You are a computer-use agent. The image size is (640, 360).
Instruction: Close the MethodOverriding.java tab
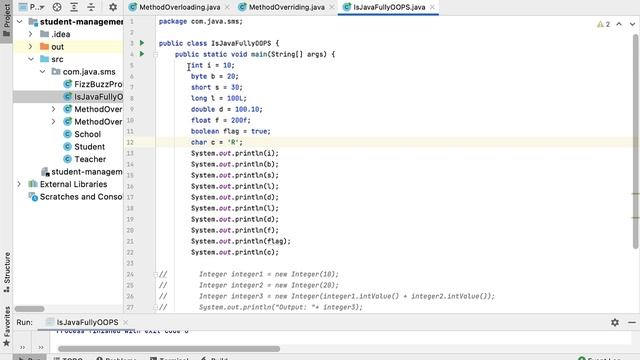[x=332, y=7]
